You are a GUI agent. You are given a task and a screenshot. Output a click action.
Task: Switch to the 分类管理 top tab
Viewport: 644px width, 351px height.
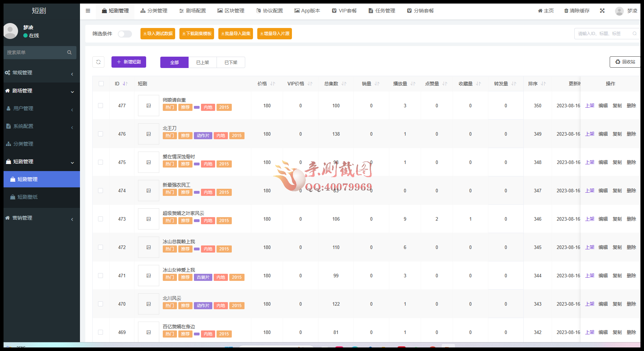[x=154, y=11]
